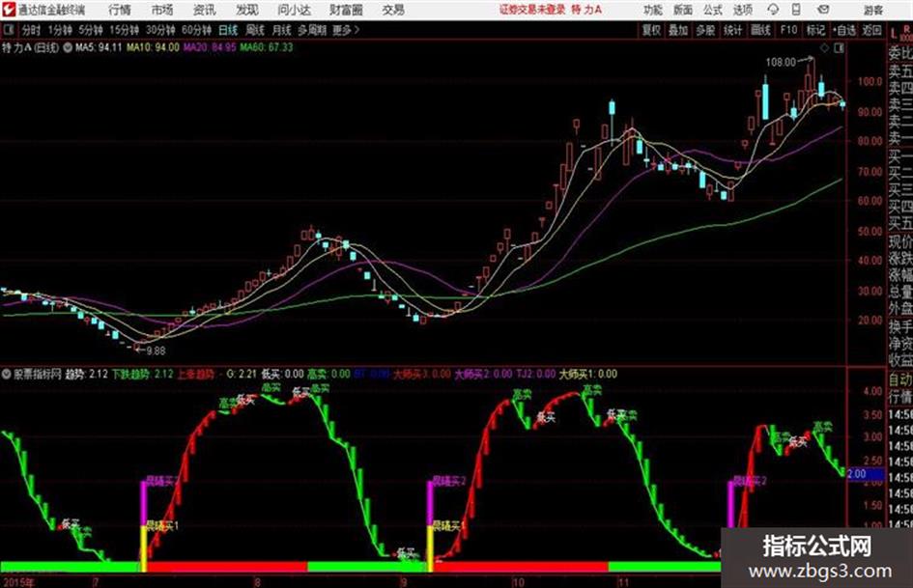Click the mobile phone icon
The image size is (913, 588).
tap(796, 10)
